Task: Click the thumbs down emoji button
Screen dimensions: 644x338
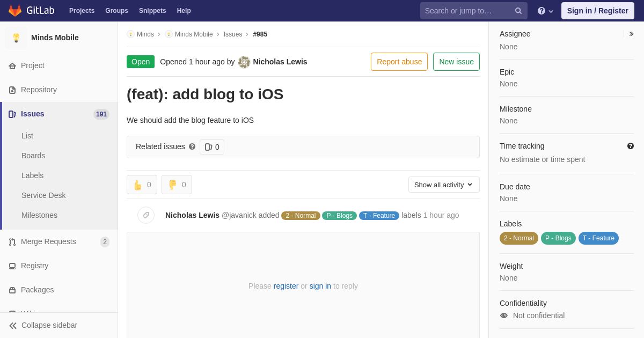Action: [x=177, y=185]
